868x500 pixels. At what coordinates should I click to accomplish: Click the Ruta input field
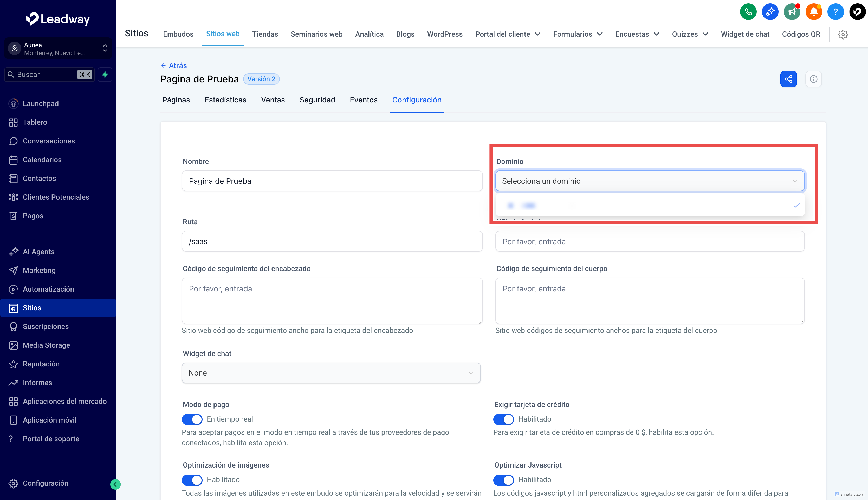pos(332,241)
